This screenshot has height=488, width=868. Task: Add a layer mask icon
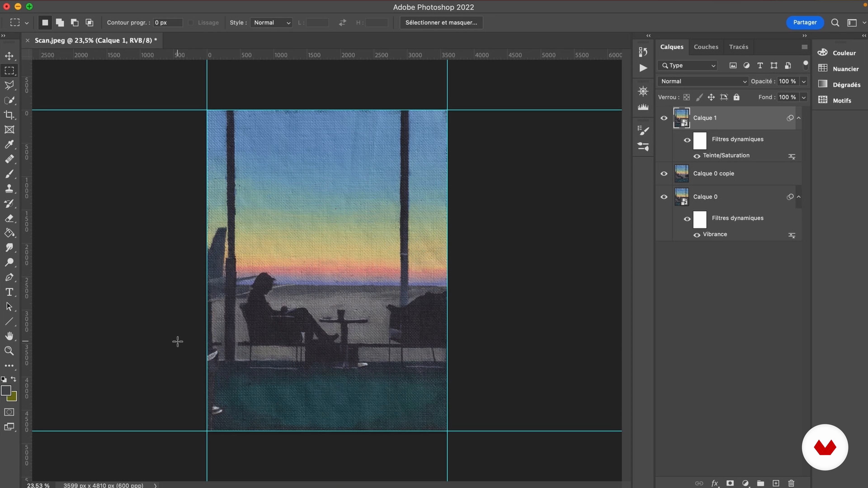tap(730, 483)
